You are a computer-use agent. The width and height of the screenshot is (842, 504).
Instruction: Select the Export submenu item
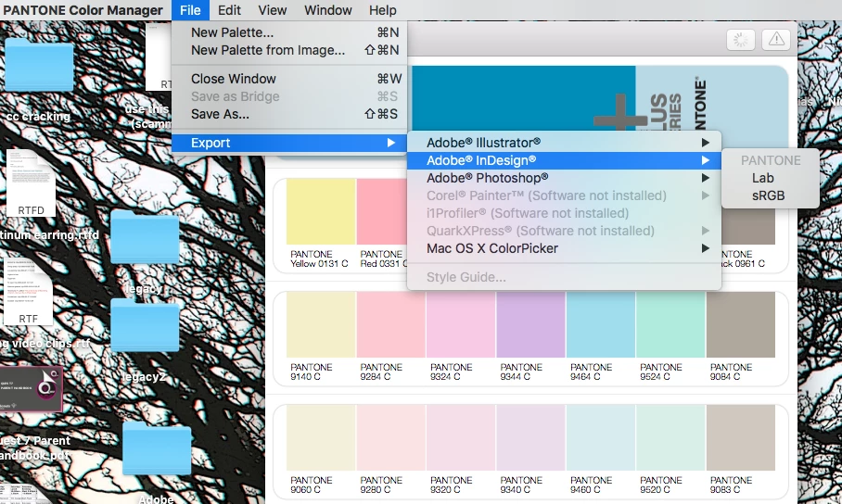(289, 143)
